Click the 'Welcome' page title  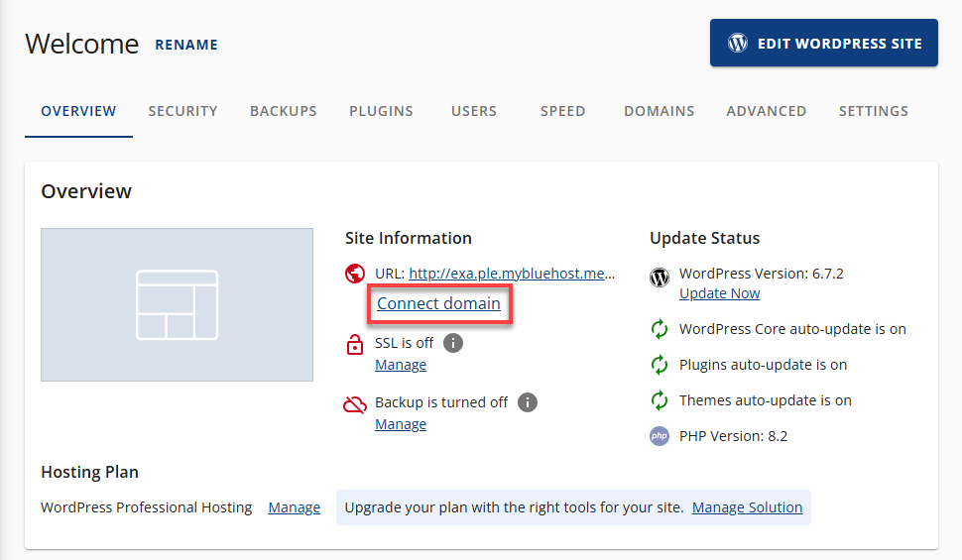pos(82,44)
